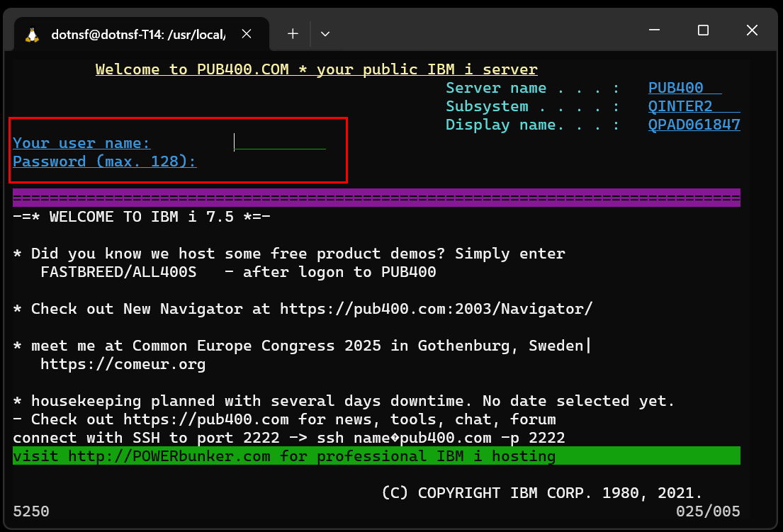Click the 'Subsystem' label
This screenshot has width=783, height=532.
tap(487, 106)
